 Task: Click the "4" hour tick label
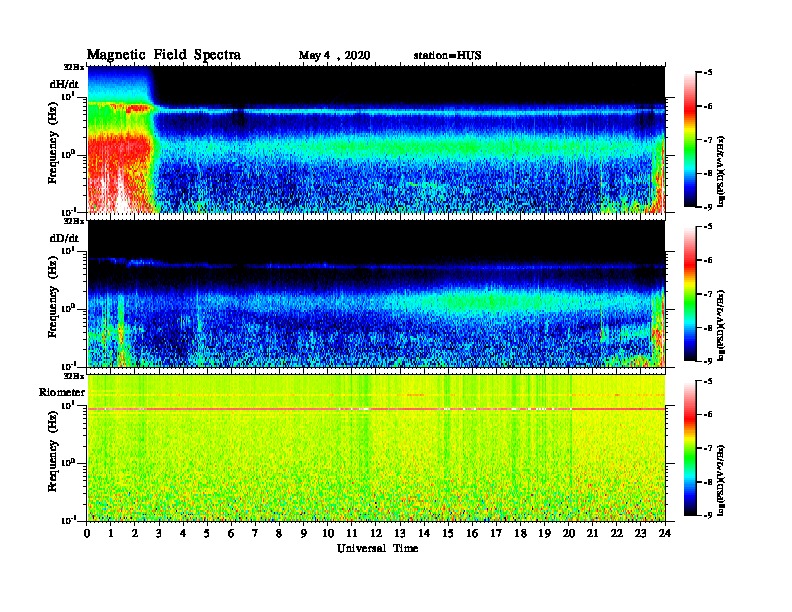(183, 534)
